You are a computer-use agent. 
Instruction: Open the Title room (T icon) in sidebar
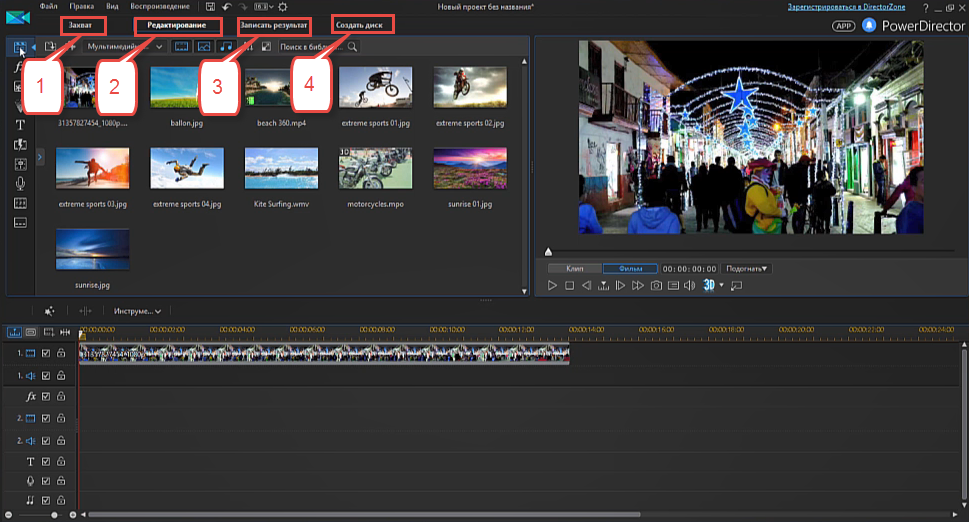(20, 125)
